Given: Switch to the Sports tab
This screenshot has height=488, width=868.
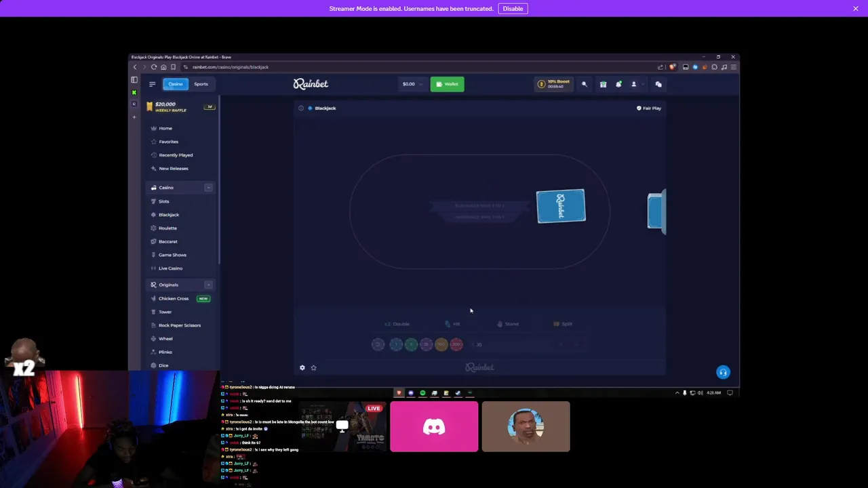Looking at the screenshot, I should pos(201,84).
